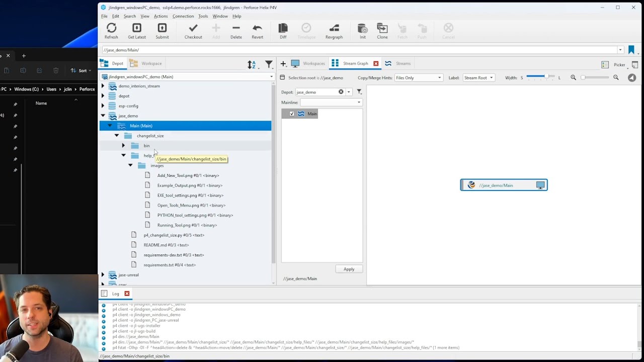Open the workspace selector dropdown
This screenshot has width=644, height=362.
click(187, 77)
